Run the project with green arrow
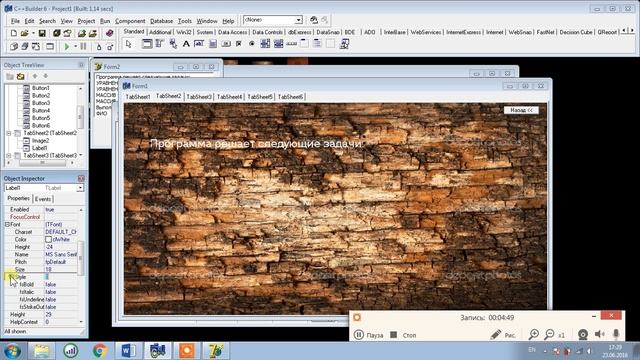Viewport: 640px width, 360px height. 67,47
